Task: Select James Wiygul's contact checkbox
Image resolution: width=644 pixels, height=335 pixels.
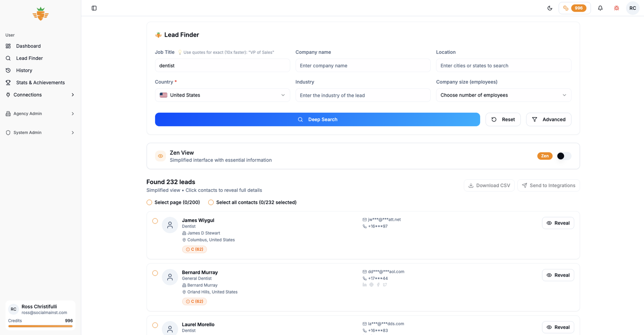Action: 155,221
